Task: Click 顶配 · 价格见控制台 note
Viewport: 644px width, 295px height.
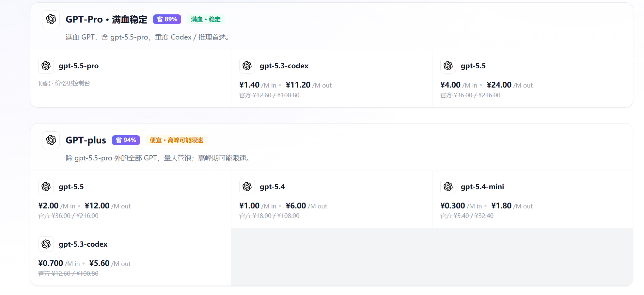Action: 64,83
